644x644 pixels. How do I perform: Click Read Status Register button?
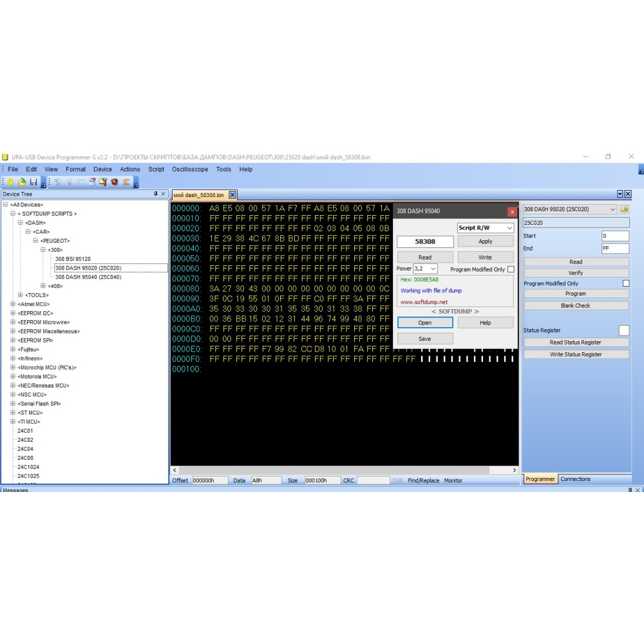tap(576, 343)
